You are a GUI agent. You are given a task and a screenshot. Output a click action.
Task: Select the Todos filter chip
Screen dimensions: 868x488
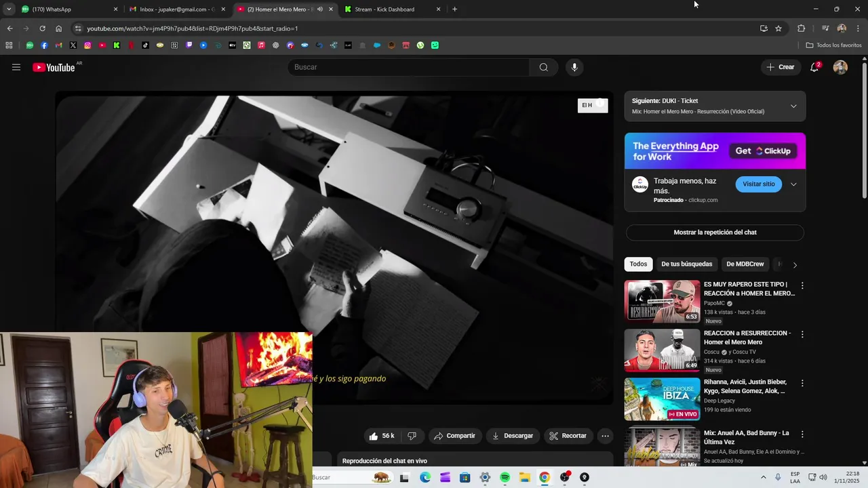[638, 264]
